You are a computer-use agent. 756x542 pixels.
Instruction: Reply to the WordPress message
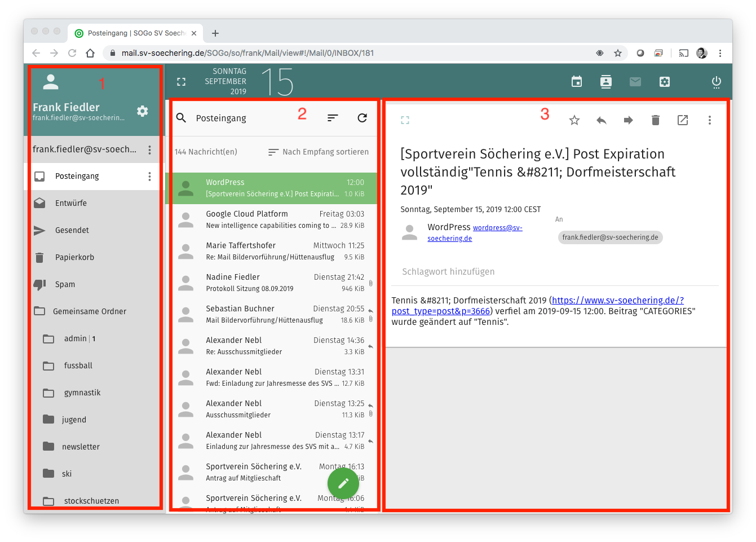click(601, 120)
